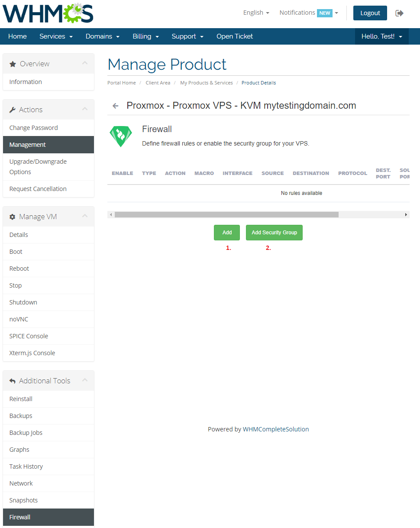Click the wrench icon in Actions panel
Image resolution: width=420 pixels, height=528 pixels.
(12, 110)
